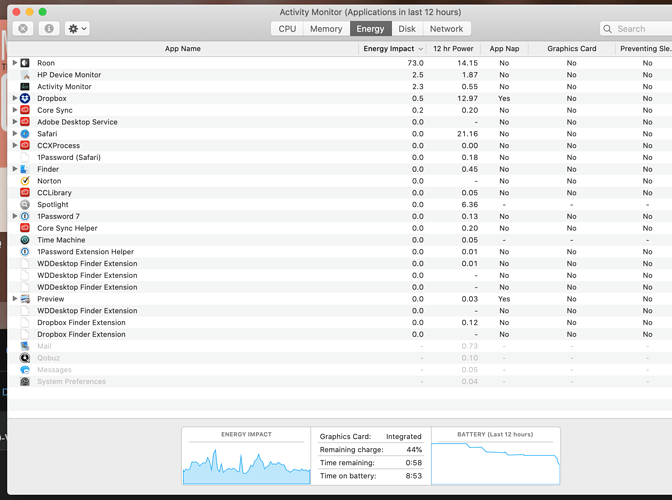The height and width of the screenshot is (500, 672).
Task: Click the Messages bubble icon
Action: (25, 369)
